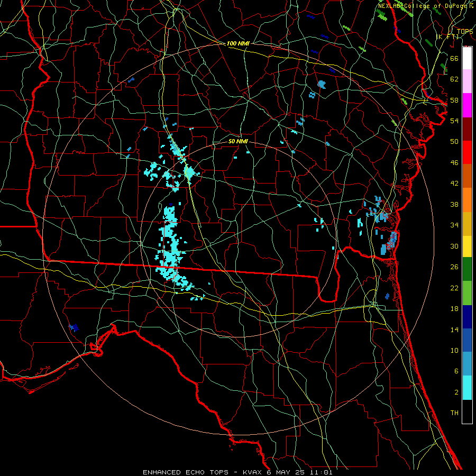Click the legend value "54"

pos(454,121)
